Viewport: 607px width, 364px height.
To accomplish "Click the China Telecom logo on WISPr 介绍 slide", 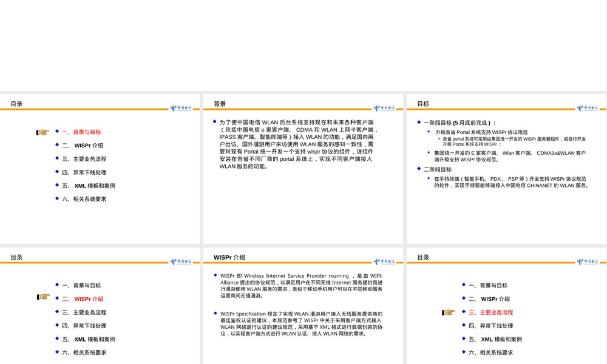I will click(x=384, y=262).
